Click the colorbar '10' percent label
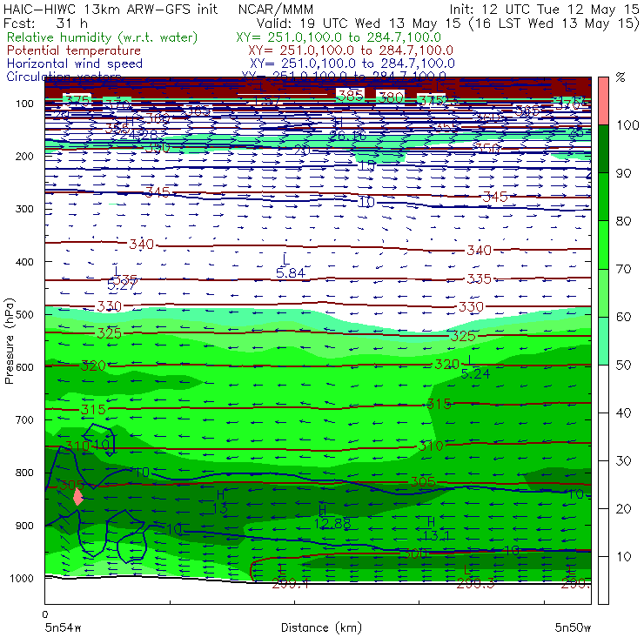 tap(624, 557)
